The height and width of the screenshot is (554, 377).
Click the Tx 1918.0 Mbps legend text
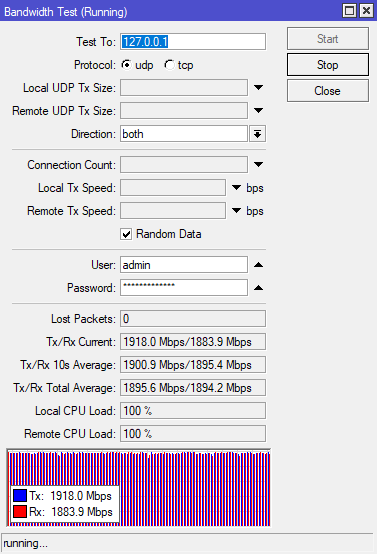[70, 496]
